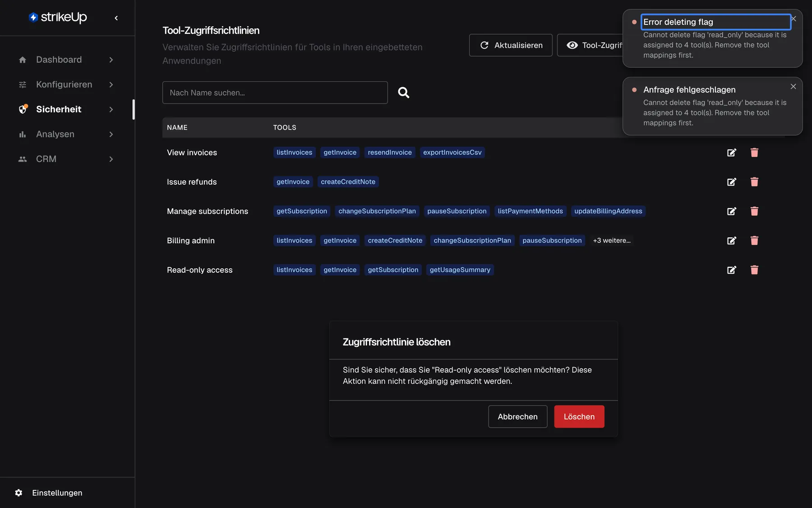Open Einstellungen gear icon
The height and width of the screenshot is (508, 812).
(18, 493)
